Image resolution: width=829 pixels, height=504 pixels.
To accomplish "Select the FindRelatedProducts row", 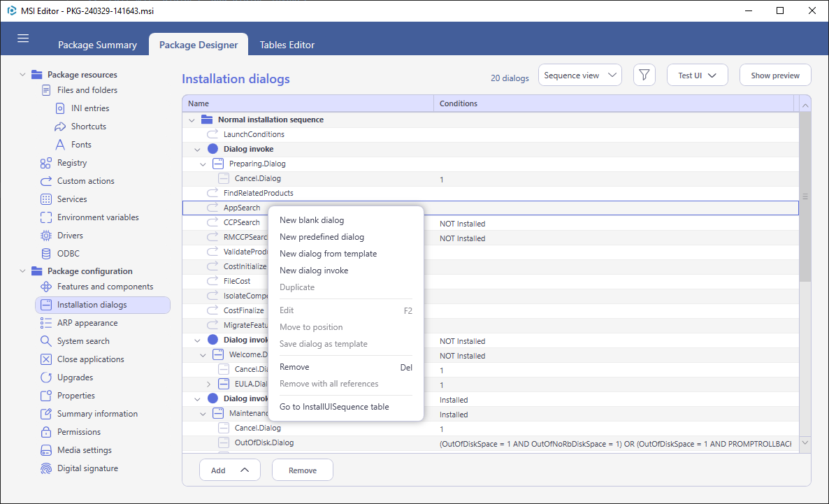I will pyautogui.click(x=490, y=194).
